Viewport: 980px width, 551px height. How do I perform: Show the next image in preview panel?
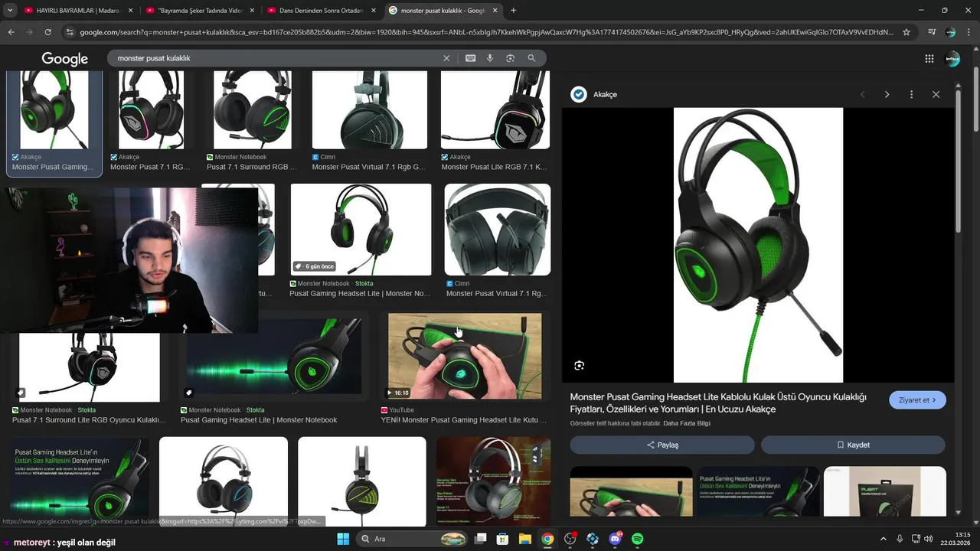tap(887, 94)
